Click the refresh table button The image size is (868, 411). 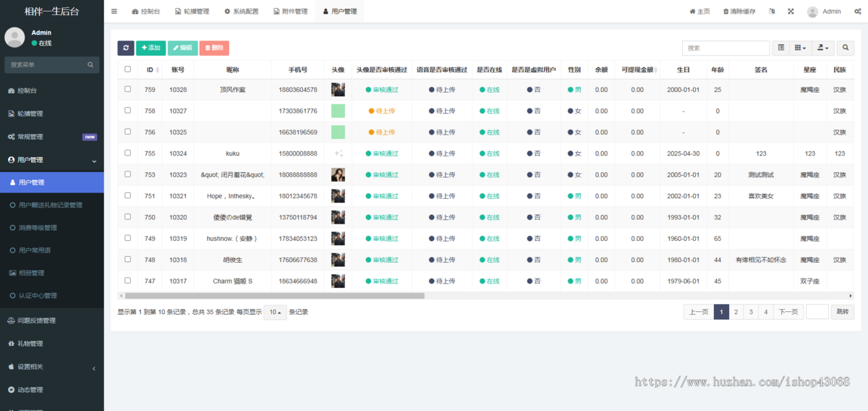pos(126,48)
